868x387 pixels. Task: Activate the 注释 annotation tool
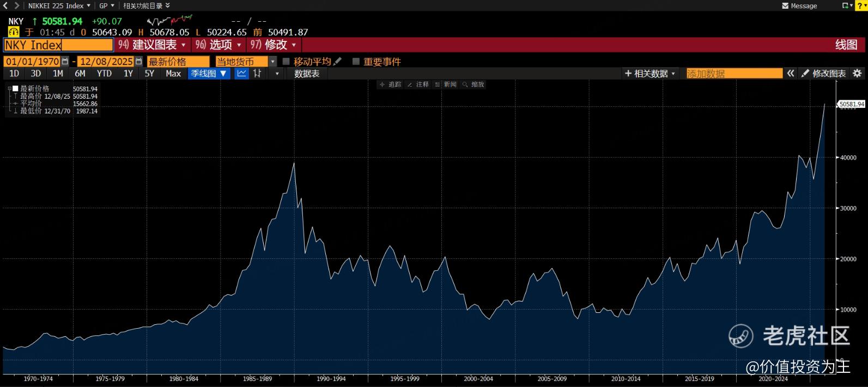(x=418, y=84)
